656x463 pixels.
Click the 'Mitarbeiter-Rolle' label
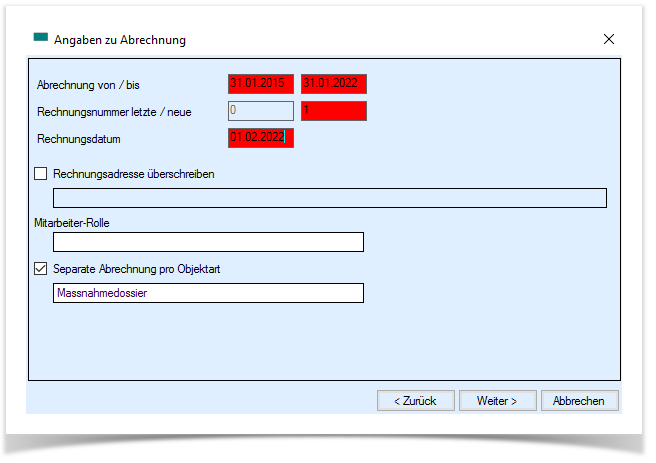tap(72, 223)
